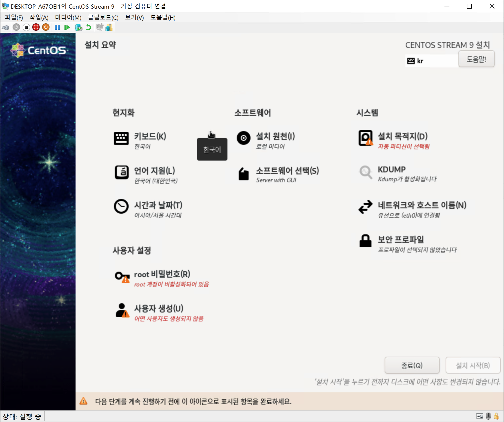Open KDUMP magnifier icon
The height and width of the screenshot is (422, 504).
click(x=365, y=172)
